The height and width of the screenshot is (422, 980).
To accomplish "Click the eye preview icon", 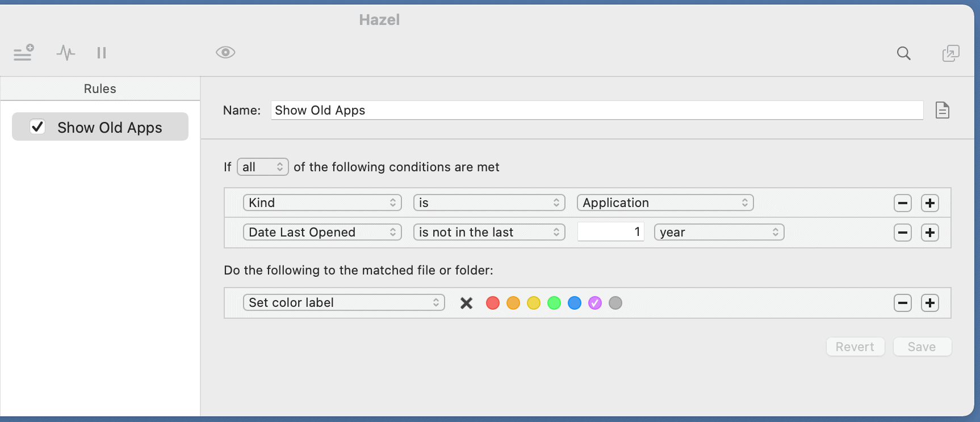I will tap(225, 52).
